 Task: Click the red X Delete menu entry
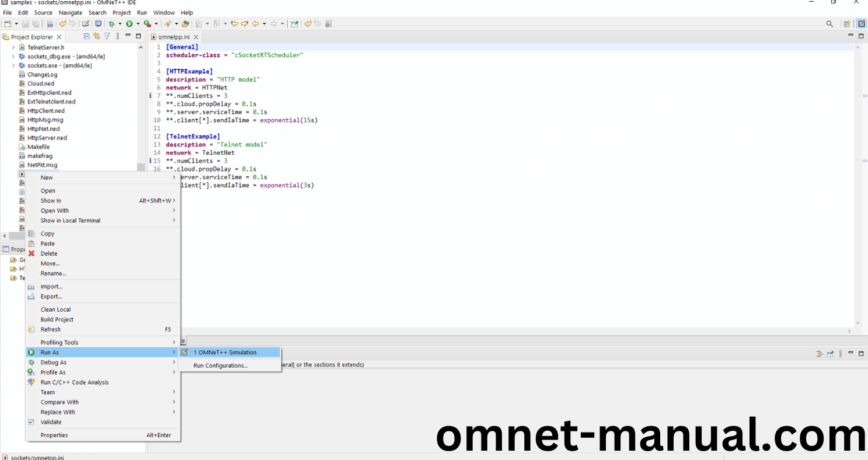pos(49,253)
